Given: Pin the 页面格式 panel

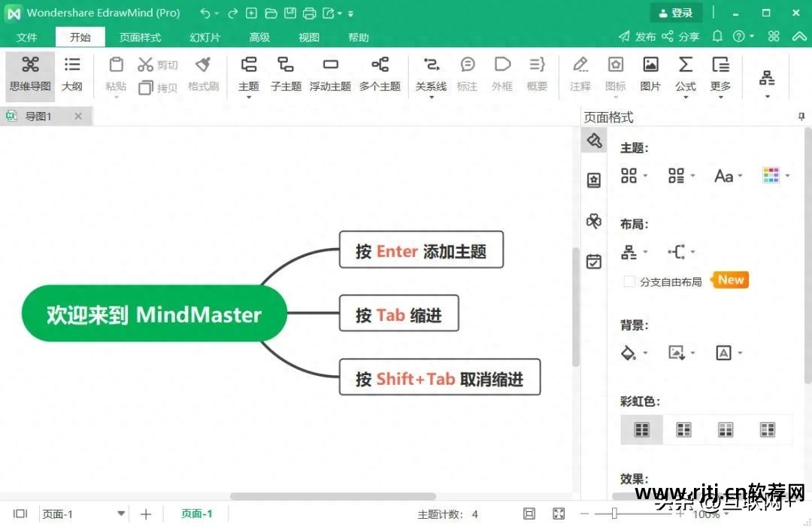Looking at the screenshot, I should tap(801, 117).
